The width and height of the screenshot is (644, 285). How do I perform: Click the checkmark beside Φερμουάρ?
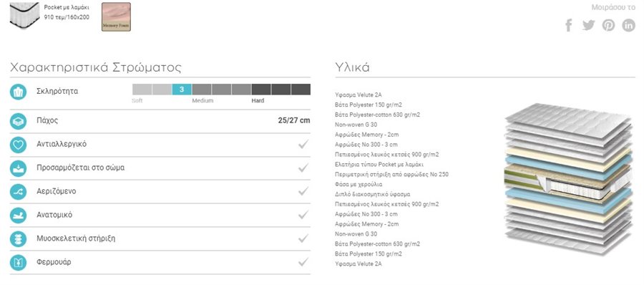[303, 261]
